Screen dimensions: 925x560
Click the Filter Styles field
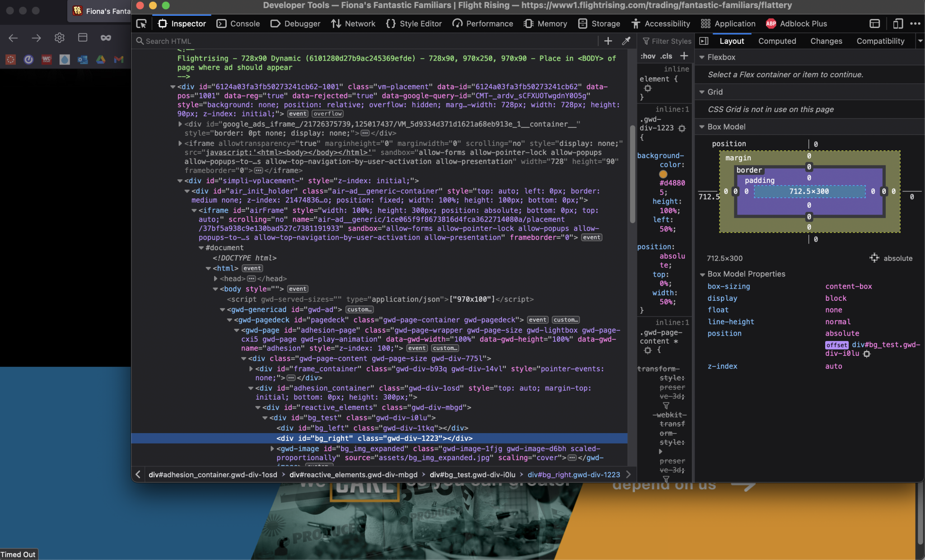click(x=667, y=41)
